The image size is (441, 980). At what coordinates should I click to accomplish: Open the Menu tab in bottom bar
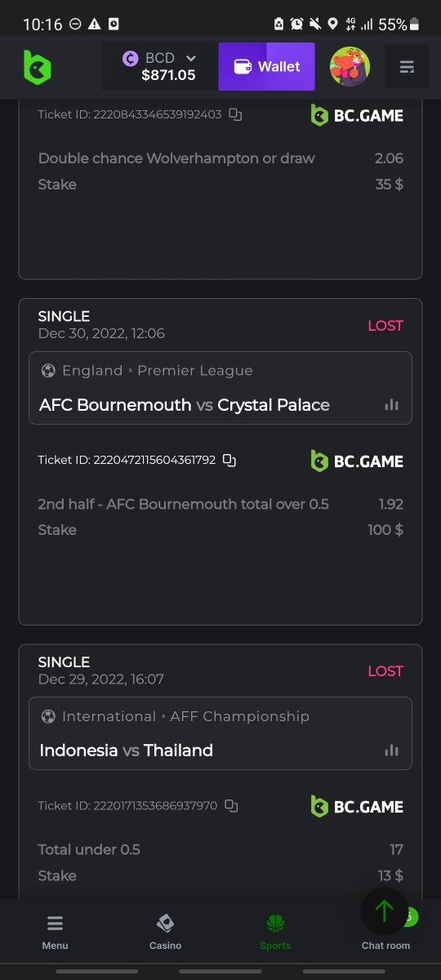coord(55,933)
